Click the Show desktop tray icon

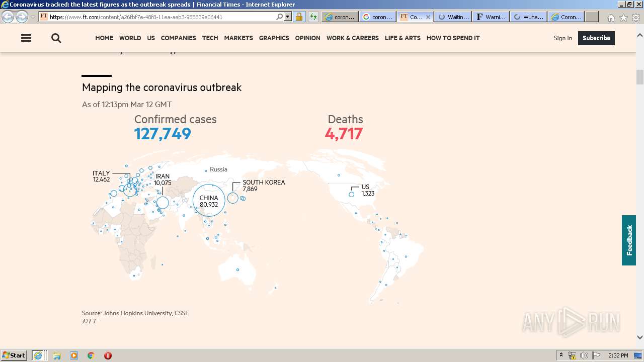pos(638,355)
